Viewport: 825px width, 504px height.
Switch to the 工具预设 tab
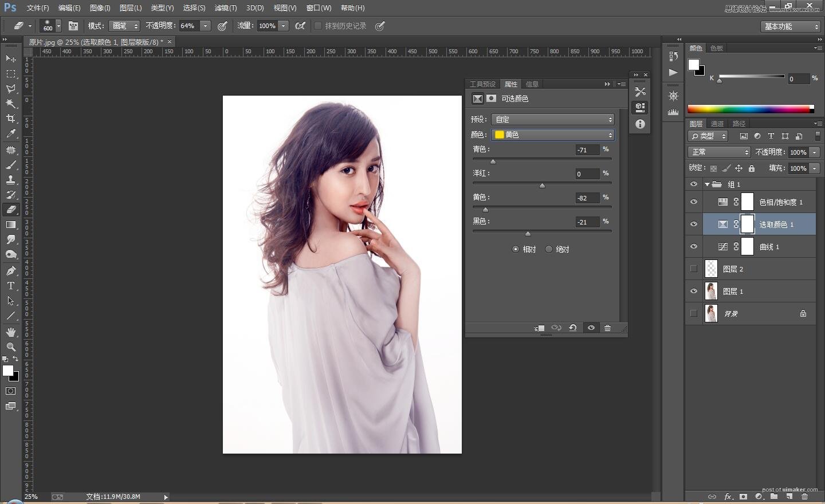click(x=482, y=84)
